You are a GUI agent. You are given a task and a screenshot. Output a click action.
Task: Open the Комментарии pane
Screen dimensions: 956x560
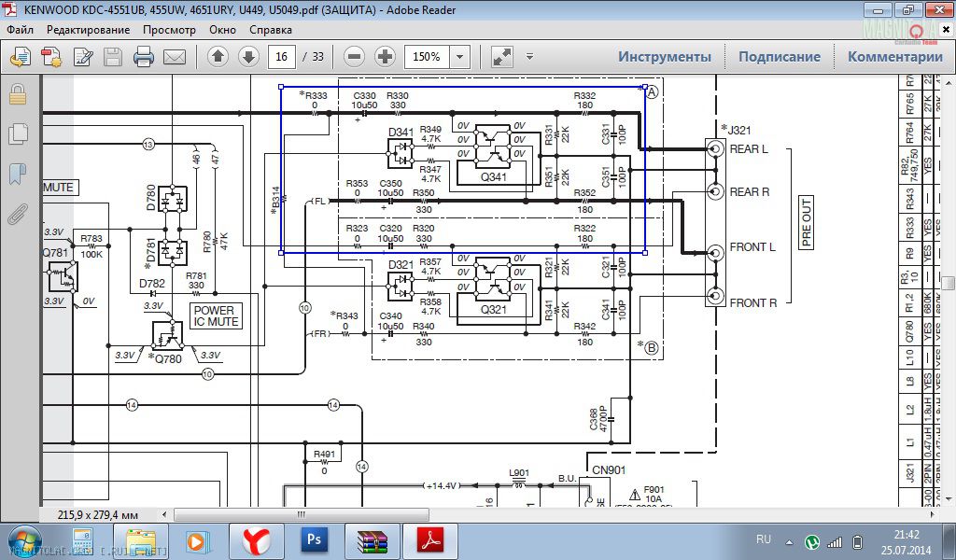click(x=895, y=57)
